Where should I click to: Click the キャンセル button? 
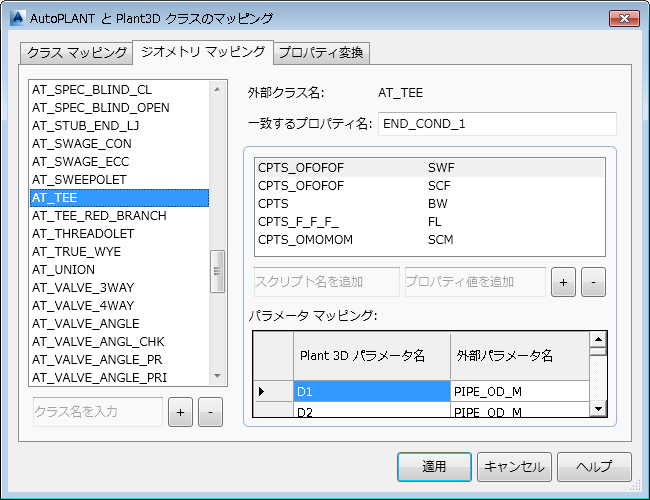[x=514, y=467]
